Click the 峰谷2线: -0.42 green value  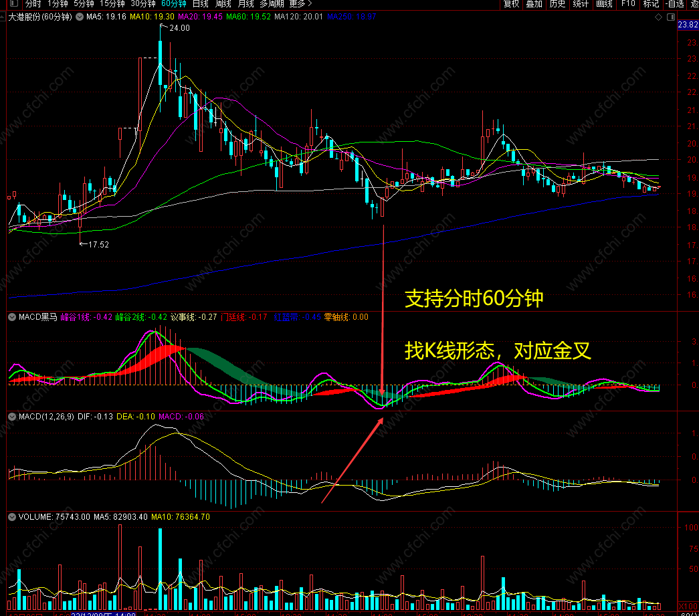tap(141, 317)
